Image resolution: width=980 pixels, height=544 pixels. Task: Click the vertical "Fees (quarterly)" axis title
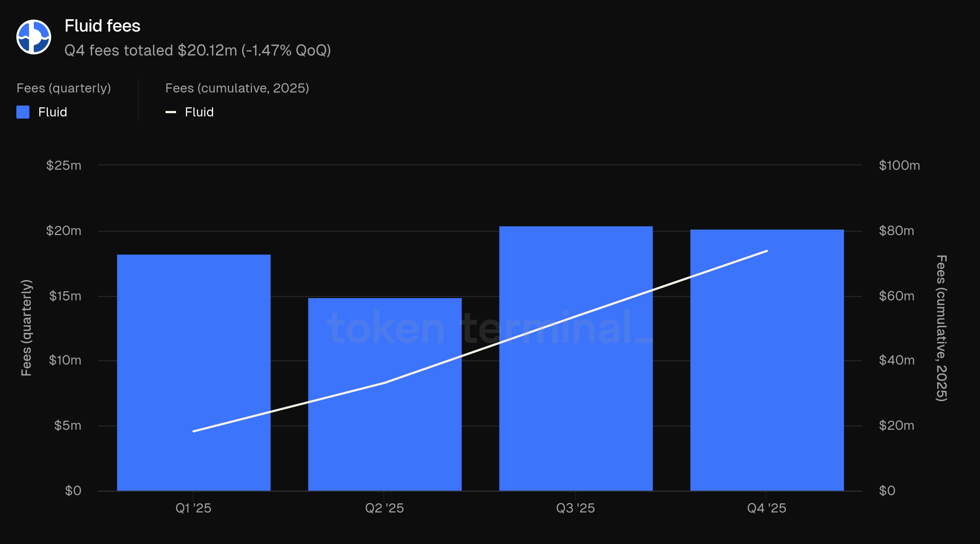(x=26, y=328)
